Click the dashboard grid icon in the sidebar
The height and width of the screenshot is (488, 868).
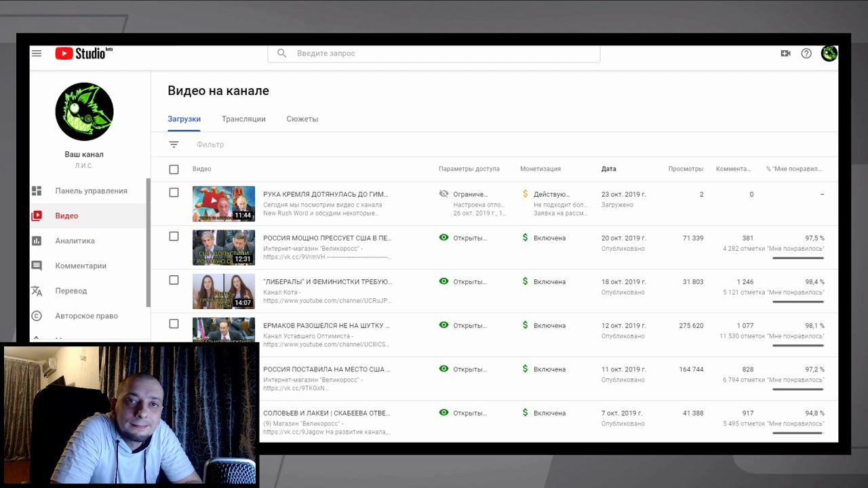click(x=37, y=191)
